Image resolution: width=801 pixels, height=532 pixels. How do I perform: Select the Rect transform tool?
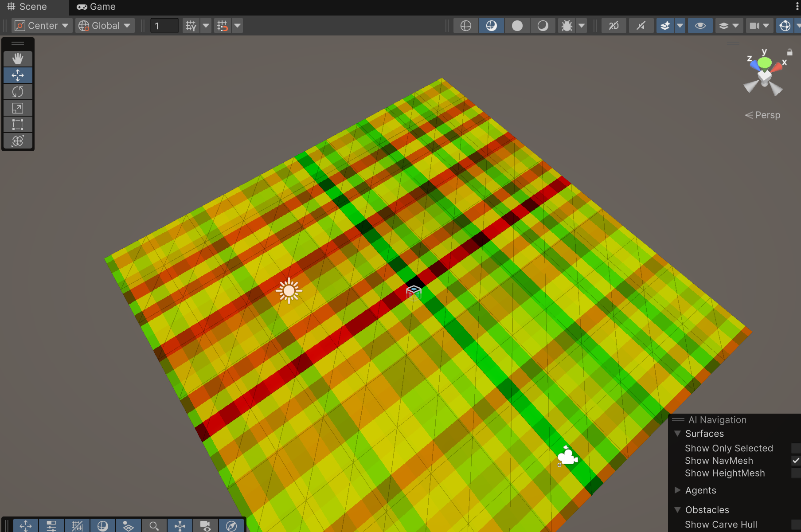[x=18, y=125]
